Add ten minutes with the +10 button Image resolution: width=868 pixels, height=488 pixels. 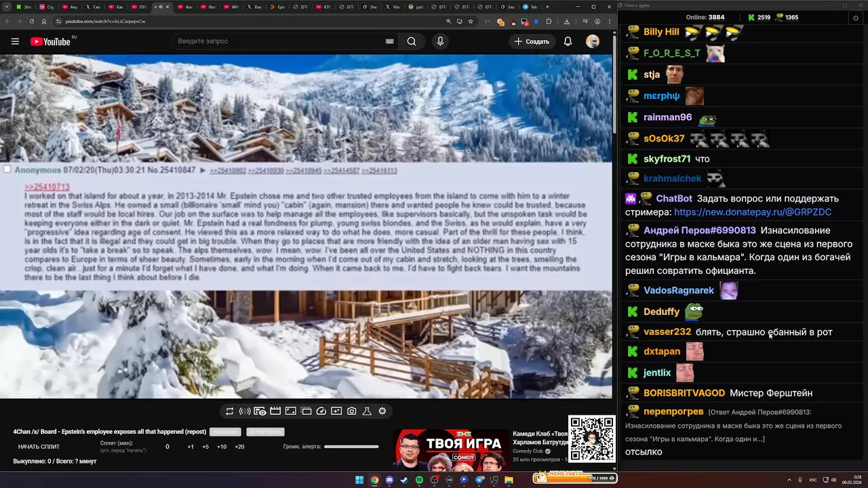click(x=222, y=447)
